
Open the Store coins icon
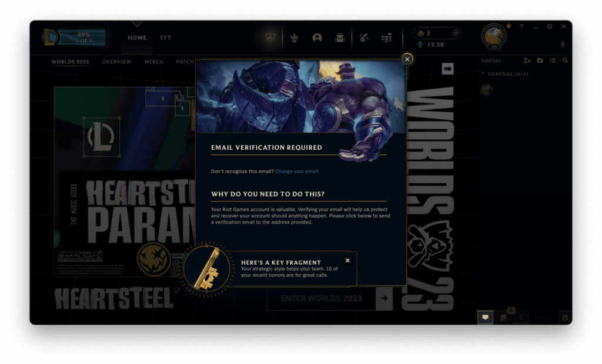(387, 38)
